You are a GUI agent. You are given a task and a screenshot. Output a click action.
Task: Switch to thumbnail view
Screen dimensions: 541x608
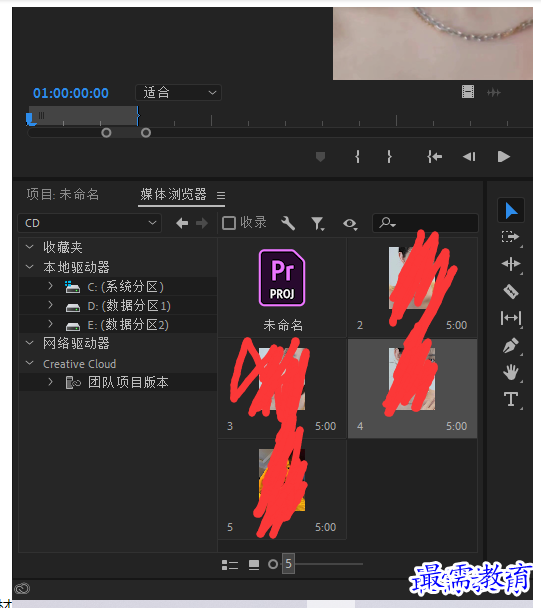coord(254,565)
